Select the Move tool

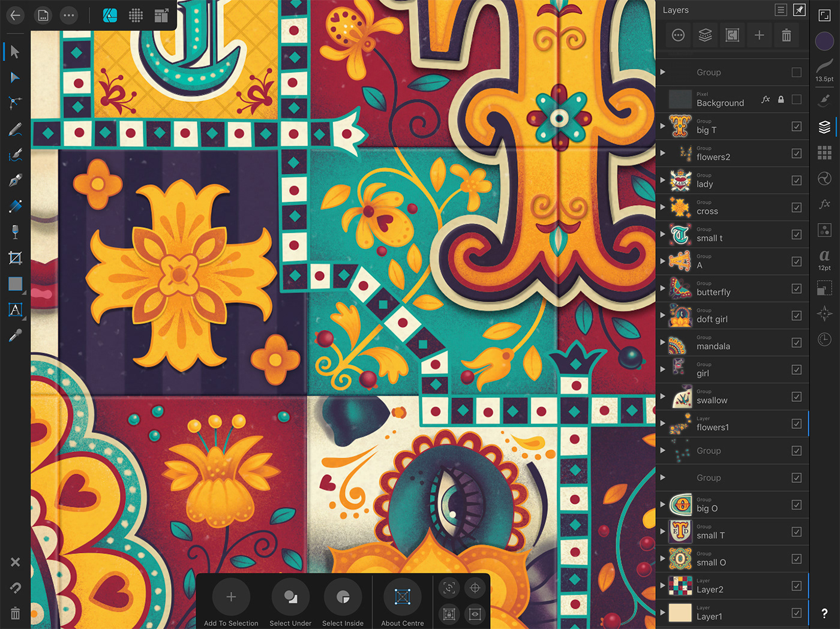[15, 52]
